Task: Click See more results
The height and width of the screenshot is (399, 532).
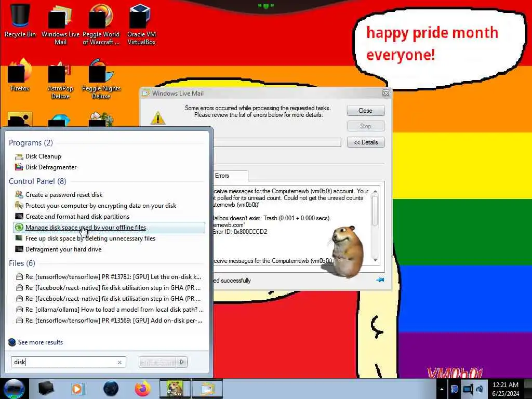Action: pos(36,342)
